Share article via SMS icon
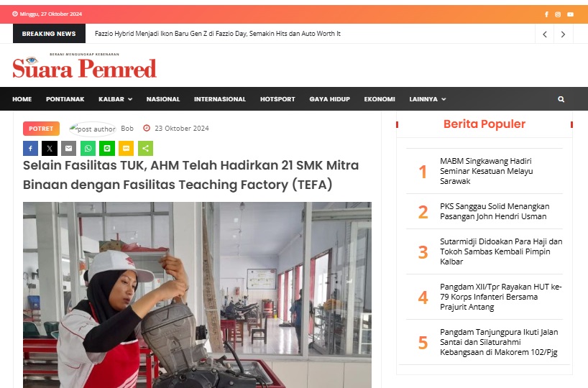Image resolution: width=588 pixels, height=388 pixels. (x=126, y=149)
